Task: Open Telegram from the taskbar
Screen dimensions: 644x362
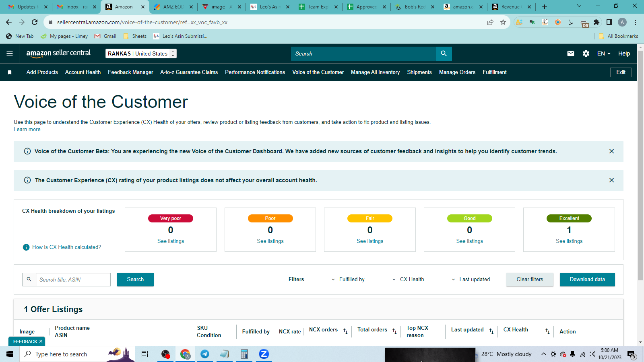Action: 205,354
